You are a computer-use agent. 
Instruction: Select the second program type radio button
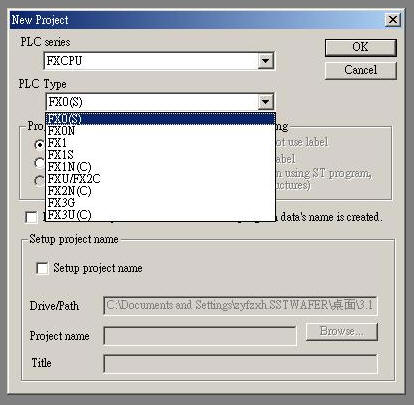coord(39,163)
